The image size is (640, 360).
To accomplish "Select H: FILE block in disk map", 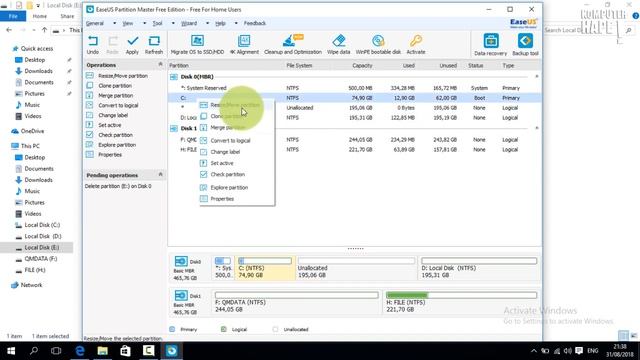I will pyautogui.click(x=461, y=302).
